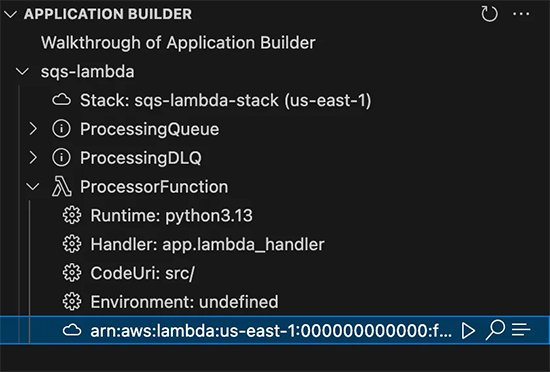Click the lambda icon beside ProcessorFunction

coord(62,187)
